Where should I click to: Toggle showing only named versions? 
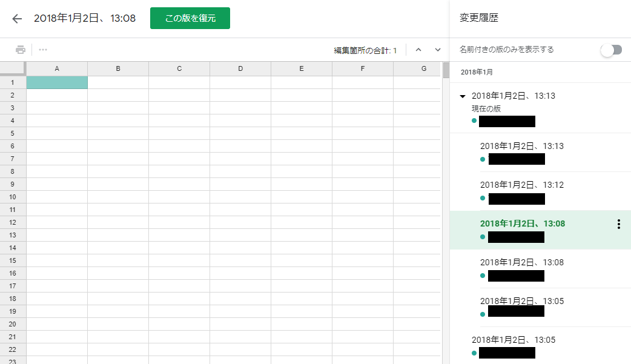[x=611, y=50]
